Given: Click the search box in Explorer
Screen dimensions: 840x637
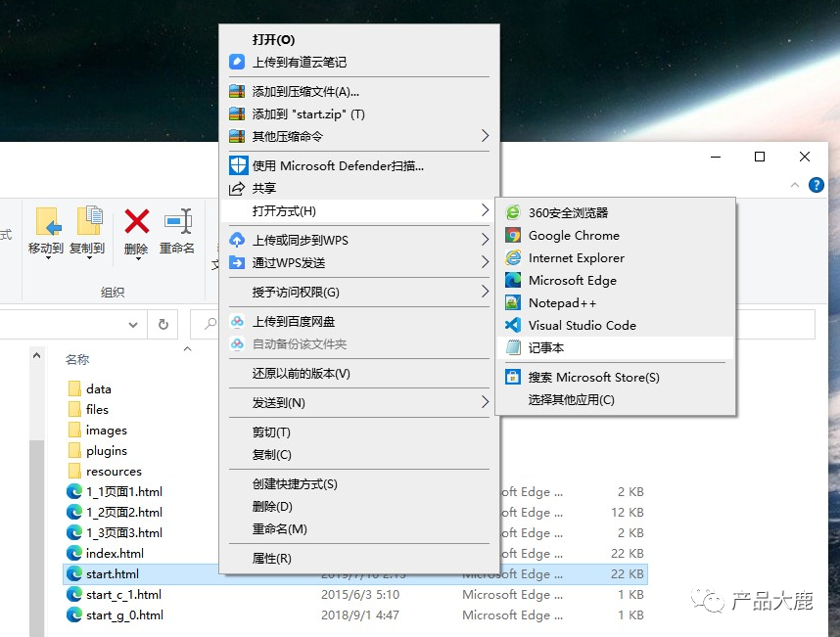Looking at the screenshot, I should tap(206, 324).
